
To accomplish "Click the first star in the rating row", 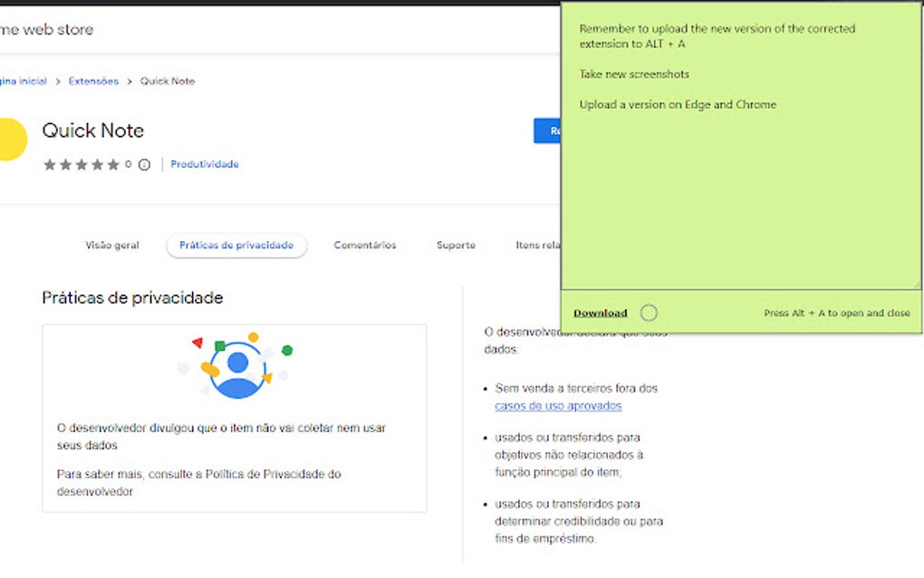I will click(51, 165).
